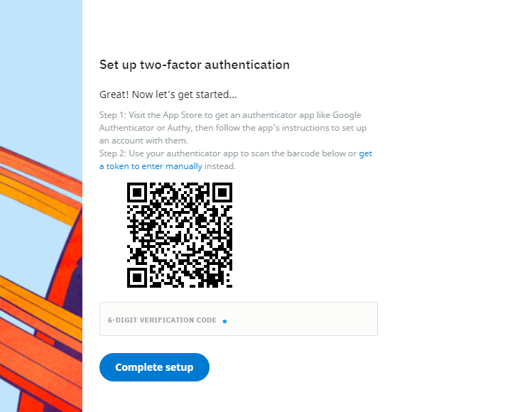Click the QR code's bottom-left finder square
532x412 pixels.
click(x=137, y=277)
